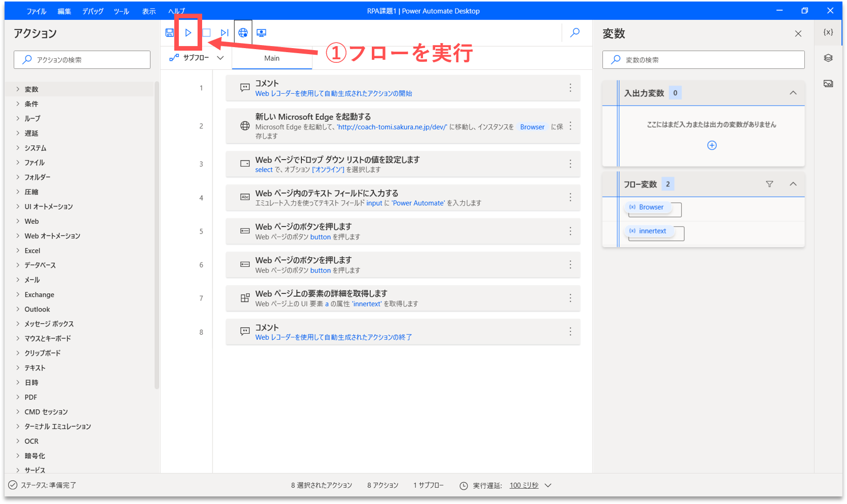The height and width of the screenshot is (504, 847).
Task: Open the UI elements layers icon
Action: coord(828,58)
